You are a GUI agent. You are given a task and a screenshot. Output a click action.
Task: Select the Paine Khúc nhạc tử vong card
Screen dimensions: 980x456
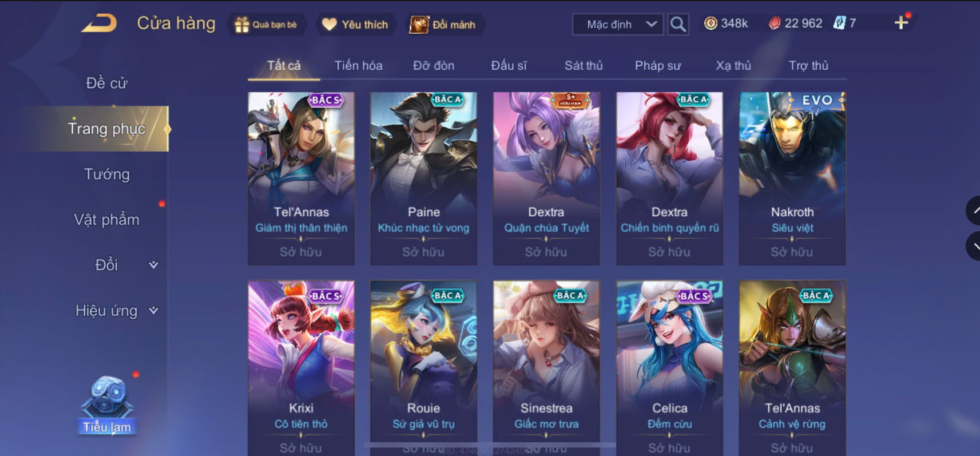tap(423, 179)
